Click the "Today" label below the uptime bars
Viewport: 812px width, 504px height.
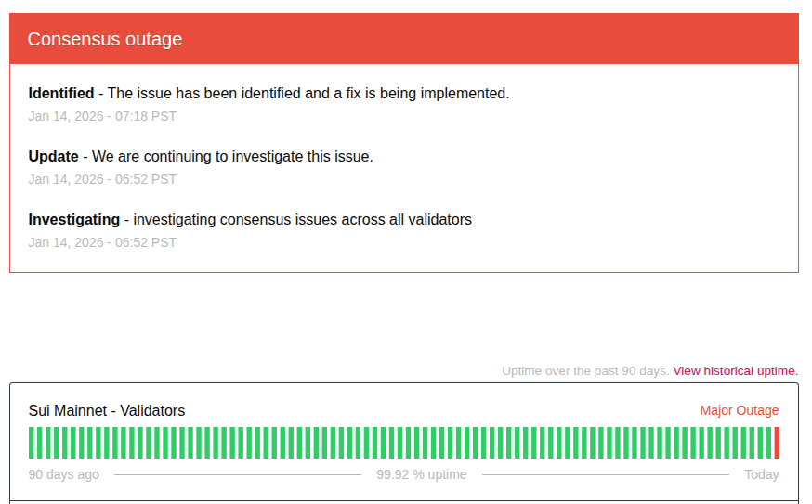pyautogui.click(x=761, y=474)
